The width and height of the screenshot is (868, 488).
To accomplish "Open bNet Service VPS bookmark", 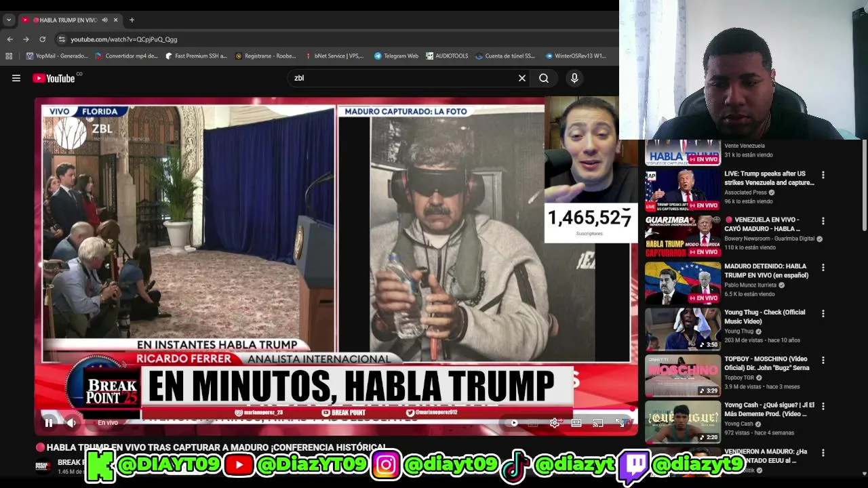I will pyautogui.click(x=335, y=56).
